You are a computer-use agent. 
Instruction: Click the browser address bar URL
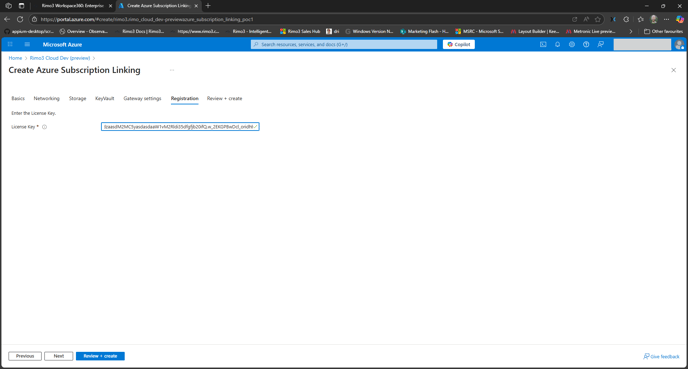[x=147, y=19]
